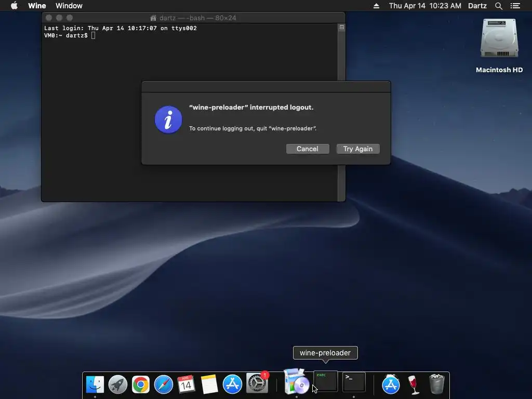Open the App Store Dock icon beside Wine glass
The height and width of the screenshot is (399, 532).
391,384
